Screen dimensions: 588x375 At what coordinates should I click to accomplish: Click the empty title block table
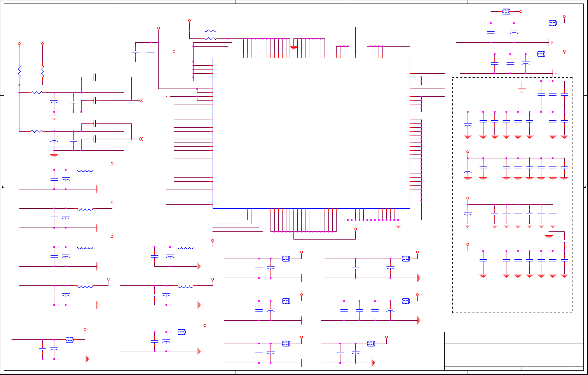pos(514,351)
